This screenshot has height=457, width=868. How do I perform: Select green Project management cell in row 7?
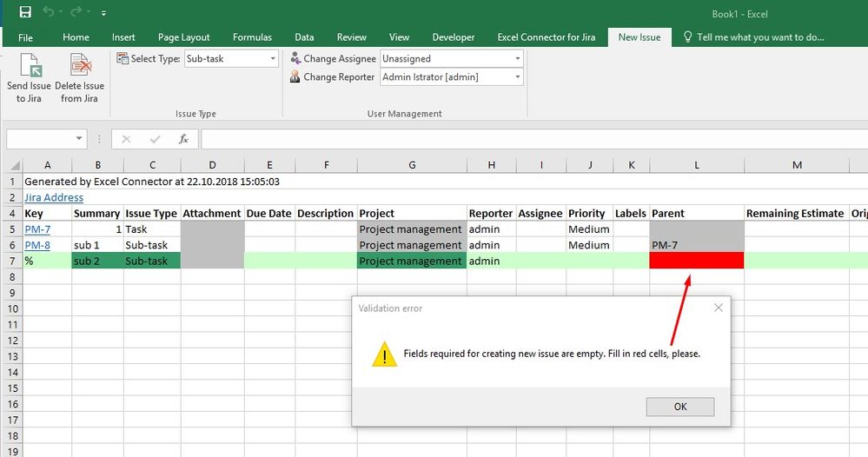click(412, 261)
